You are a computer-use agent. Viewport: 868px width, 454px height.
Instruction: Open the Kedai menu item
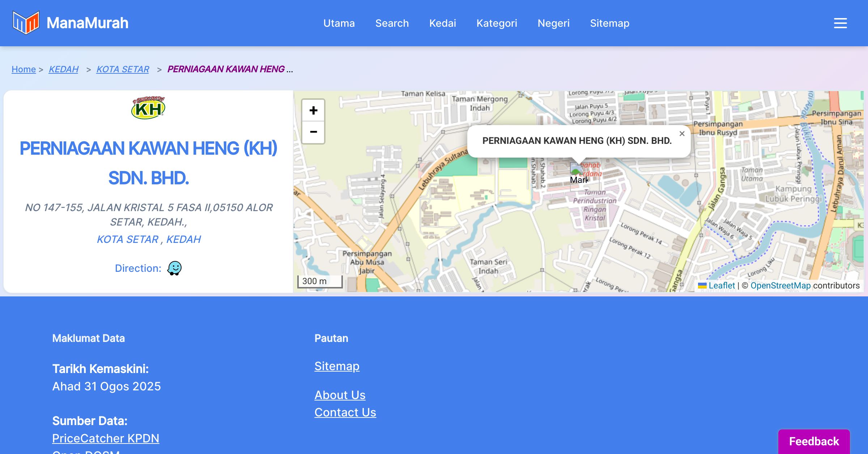442,23
